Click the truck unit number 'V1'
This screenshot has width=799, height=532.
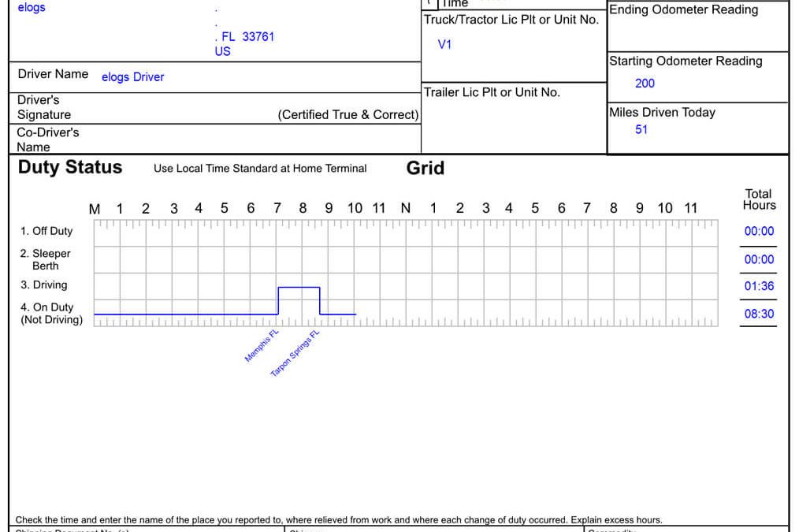point(444,45)
